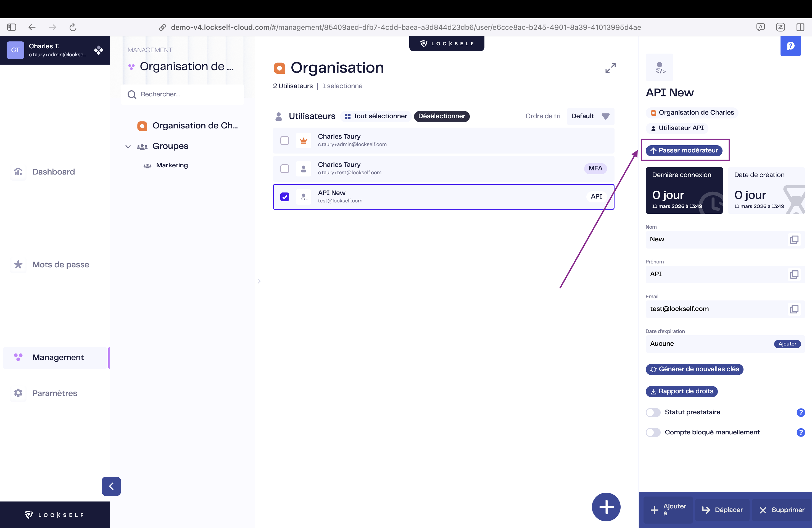Screen dimensions: 812x528
Task: Open Mots de passe section
Action: pos(55,265)
